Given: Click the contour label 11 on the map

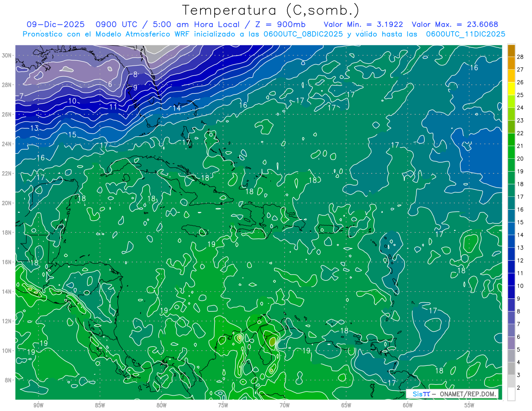Looking at the screenshot, I should point(113,107).
